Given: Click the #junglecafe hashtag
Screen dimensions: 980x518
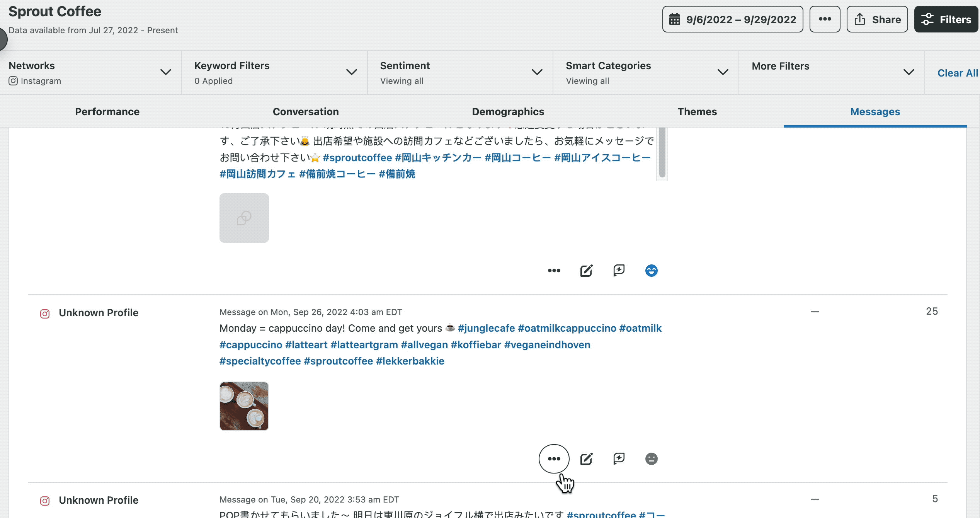Looking at the screenshot, I should (x=486, y=328).
